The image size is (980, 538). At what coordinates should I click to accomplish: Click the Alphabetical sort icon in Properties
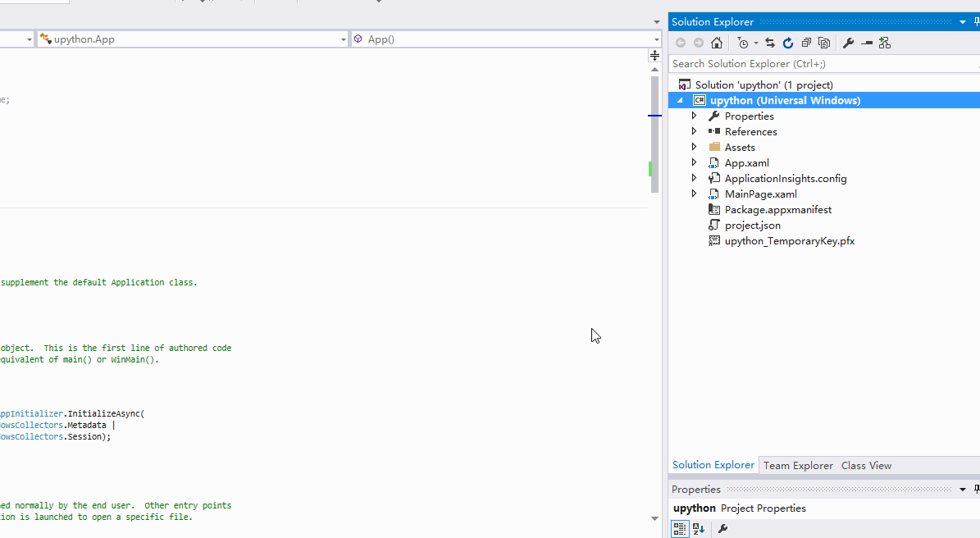699,529
